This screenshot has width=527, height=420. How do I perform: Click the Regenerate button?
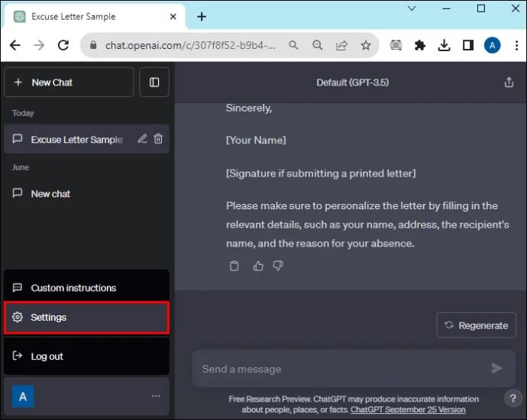[x=477, y=325]
